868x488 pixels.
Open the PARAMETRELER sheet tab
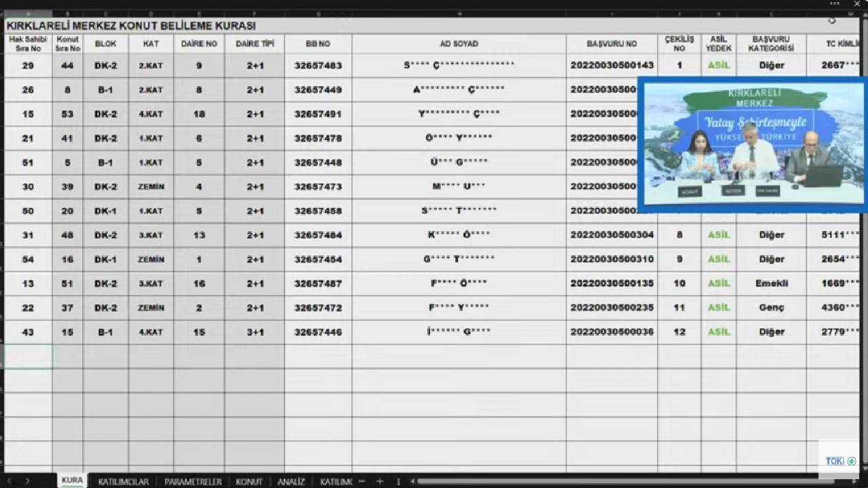193,482
